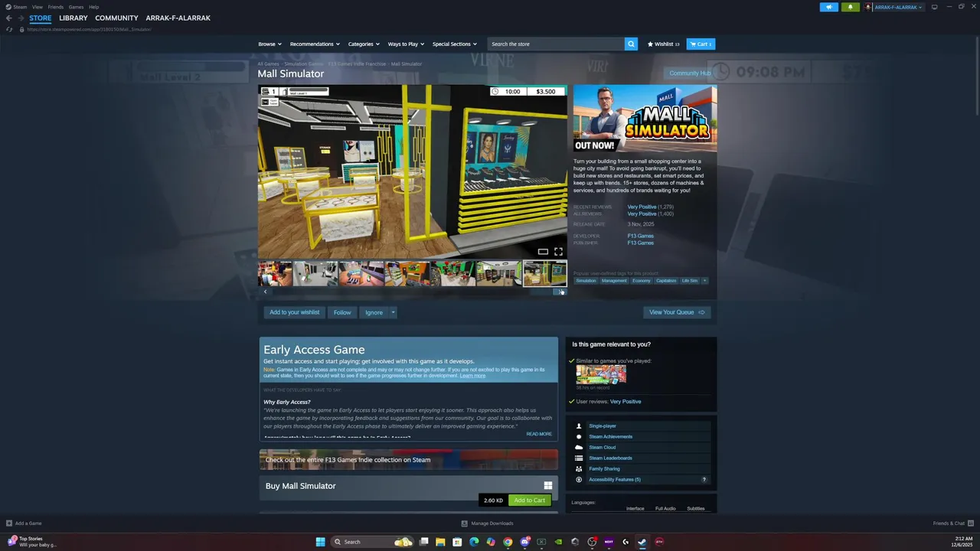Click into the Search the store field
Viewport: 980px width, 551px height.
(x=557, y=44)
